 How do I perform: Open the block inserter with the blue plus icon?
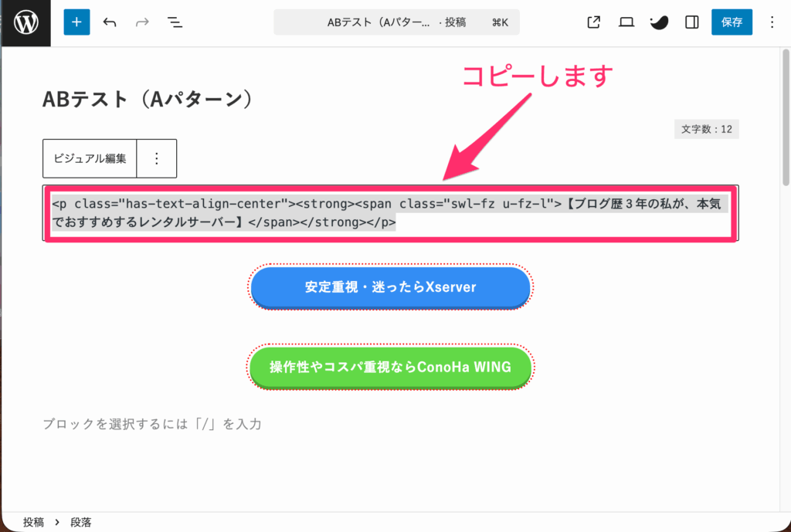tap(76, 22)
